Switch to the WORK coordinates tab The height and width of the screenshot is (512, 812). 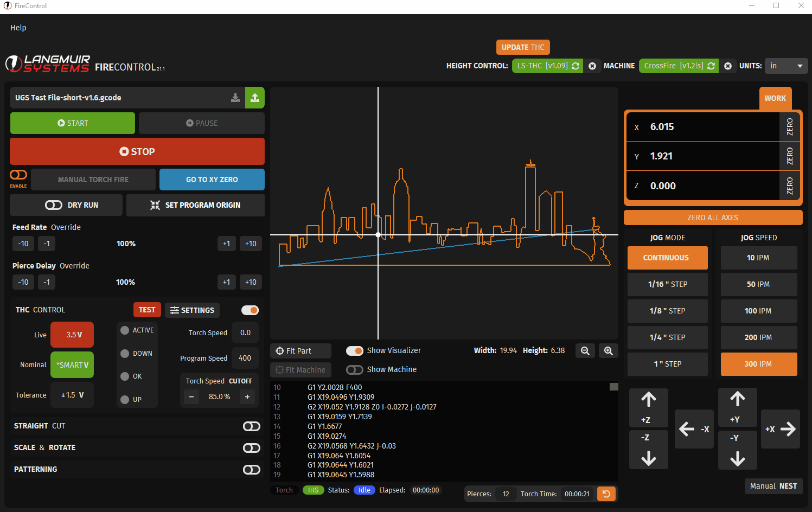pyautogui.click(x=775, y=98)
